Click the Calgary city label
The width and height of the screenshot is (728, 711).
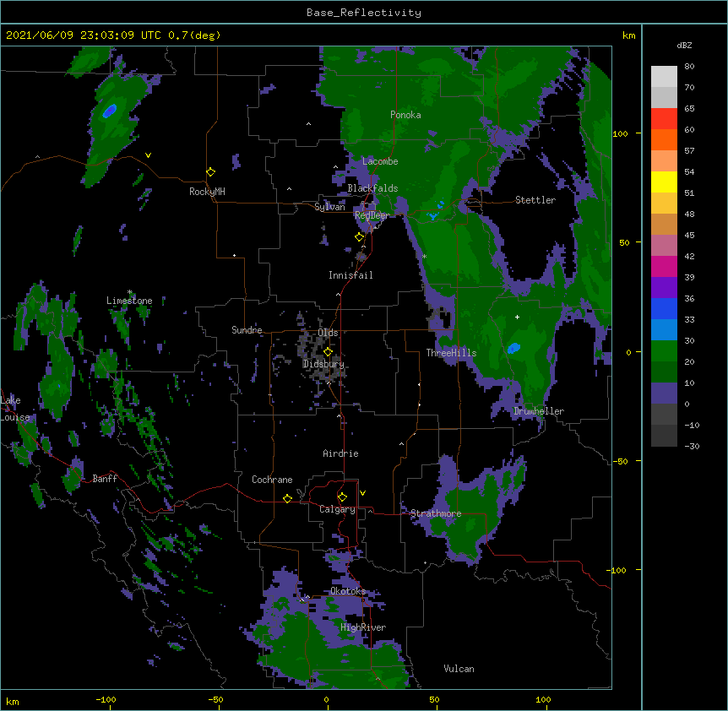click(x=337, y=509)
